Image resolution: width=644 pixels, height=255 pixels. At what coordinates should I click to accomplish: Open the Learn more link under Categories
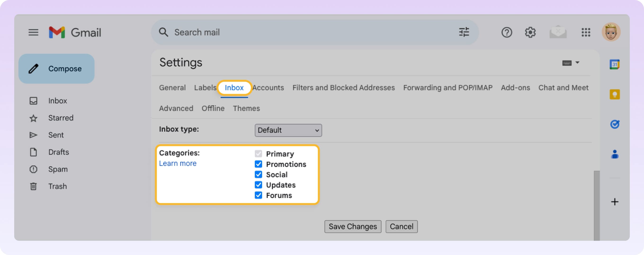pyautogui.click(x=178, y=163)
